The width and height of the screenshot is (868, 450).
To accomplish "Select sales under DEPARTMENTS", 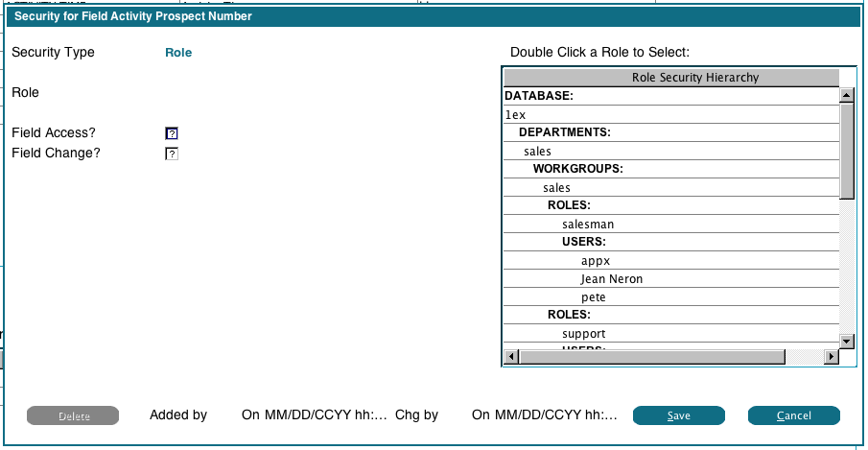I will [x=537, y=152].
